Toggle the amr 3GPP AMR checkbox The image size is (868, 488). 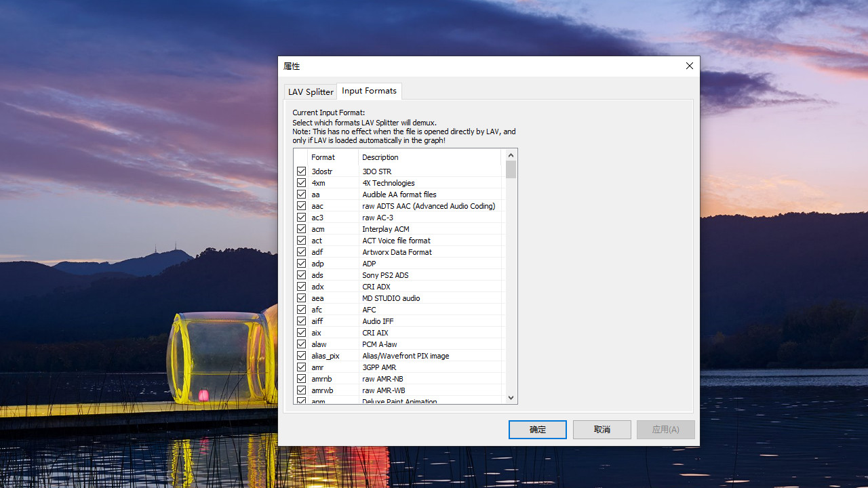[x=301, y=367]
